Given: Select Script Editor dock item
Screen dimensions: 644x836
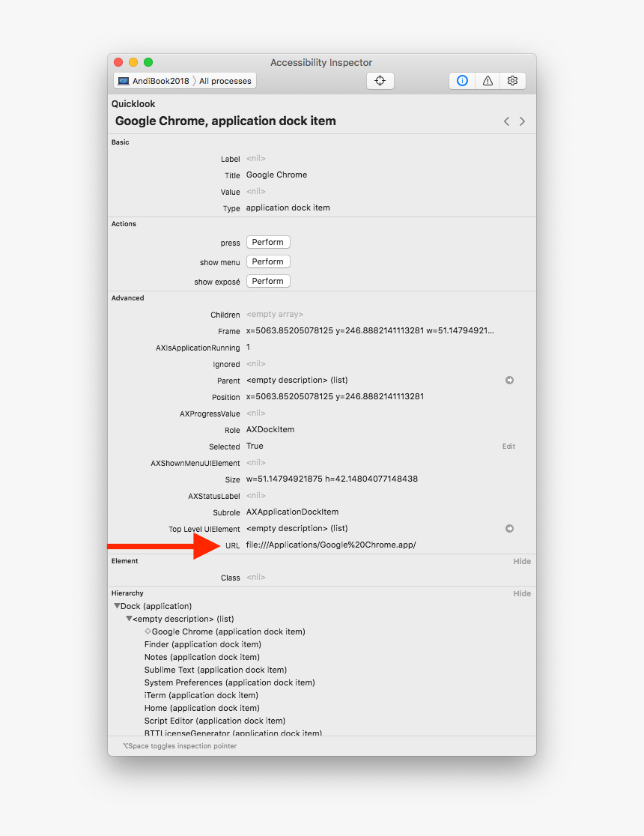Looking at the screenshot, I should pyautogui.click(x=215, y=721).
